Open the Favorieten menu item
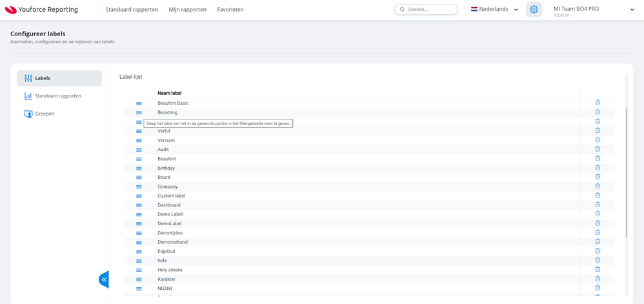Viewport: 644px width, 304px height. pos(230,10)
